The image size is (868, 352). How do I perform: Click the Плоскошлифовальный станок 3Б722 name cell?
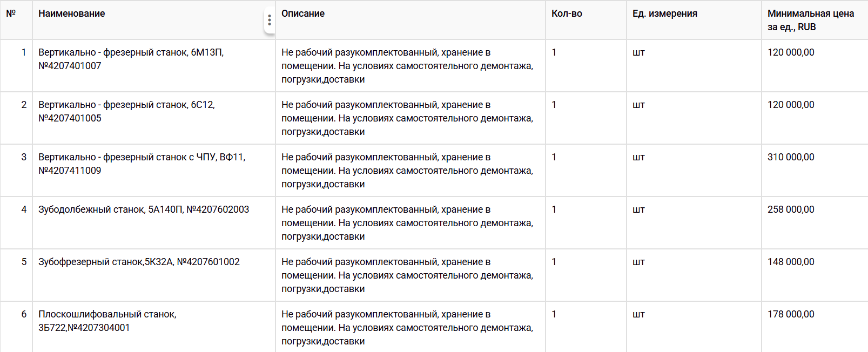click(x=107, y=321)
